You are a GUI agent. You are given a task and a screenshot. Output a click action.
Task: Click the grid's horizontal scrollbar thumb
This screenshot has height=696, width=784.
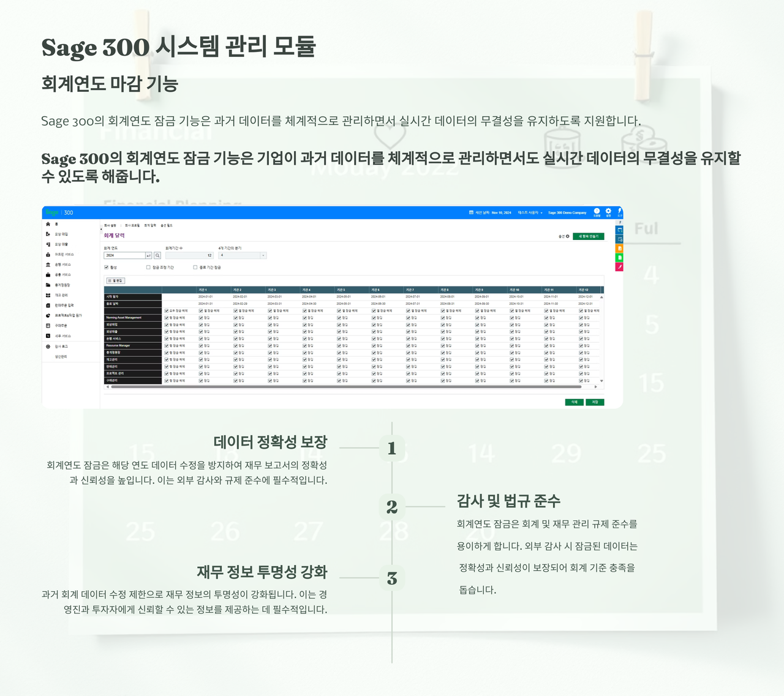click(345, 387)
